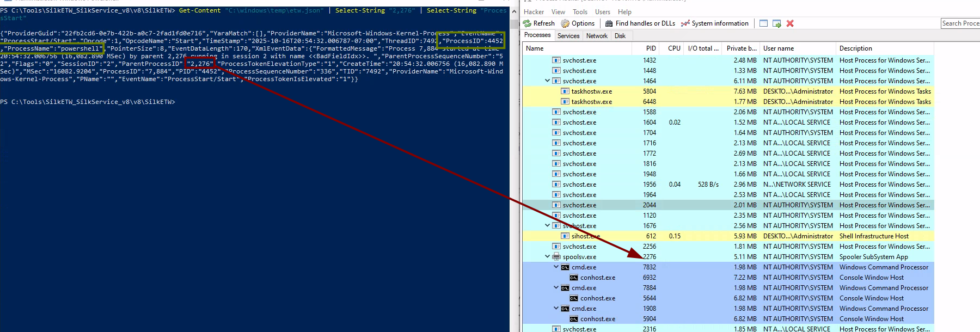Screen dimensions: 980x332
Task: Click the Search Processes input field
Action: [x=960, y=23]
